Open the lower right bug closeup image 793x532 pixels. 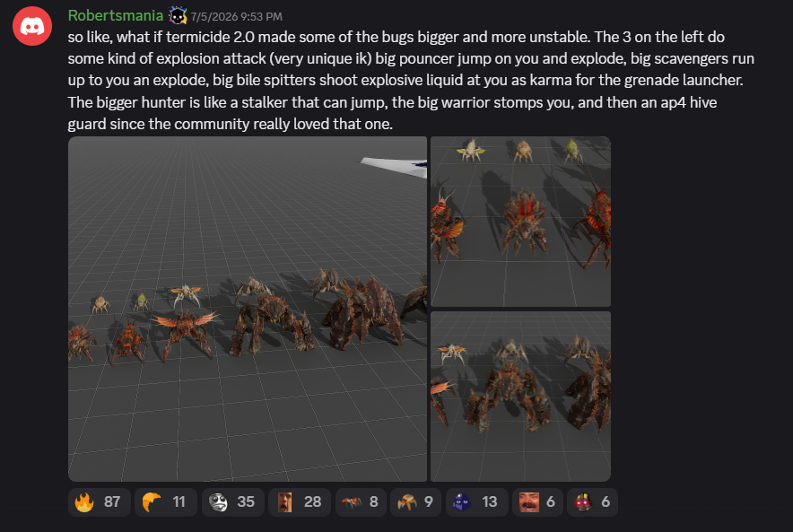click(520, 397)
